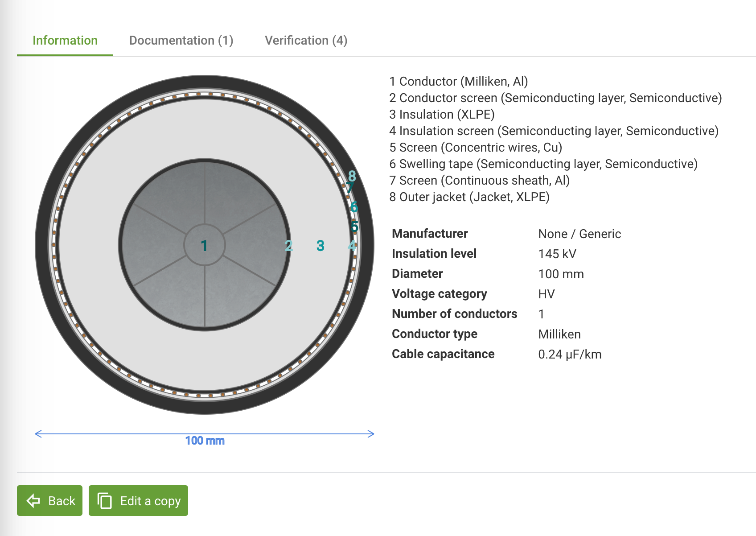The image size is (756, 536).
Task: Click the Edit a copy button
Action: [x=138, y=501]
